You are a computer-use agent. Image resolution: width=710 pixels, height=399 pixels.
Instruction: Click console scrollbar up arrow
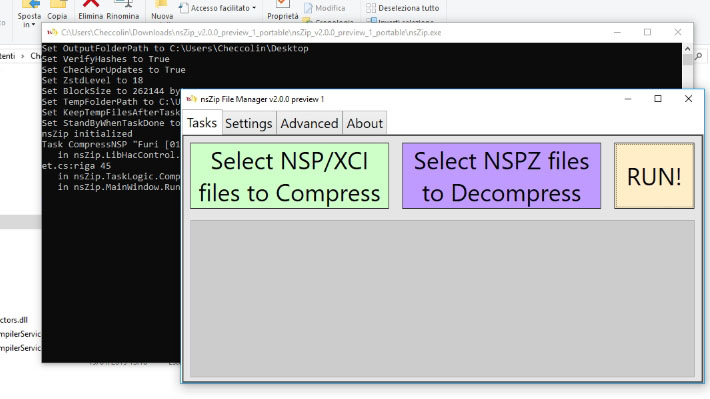tap(687, 48)
